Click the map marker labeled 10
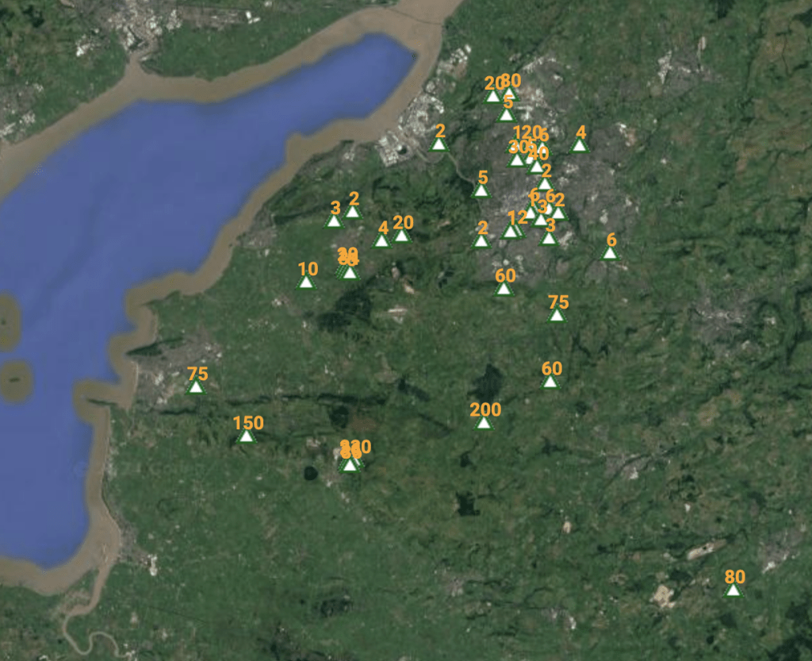Viewport: 812px width, 661px height. click(306, 282)
